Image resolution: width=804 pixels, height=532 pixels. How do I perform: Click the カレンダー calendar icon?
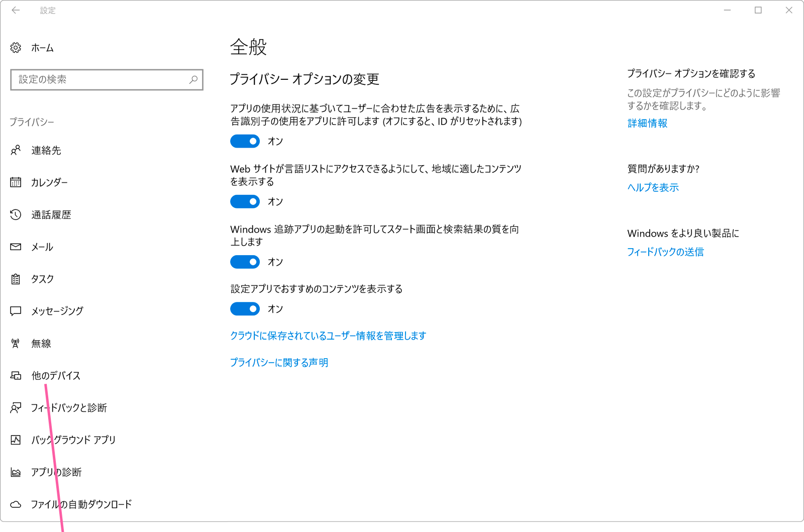tap(16, 182)
